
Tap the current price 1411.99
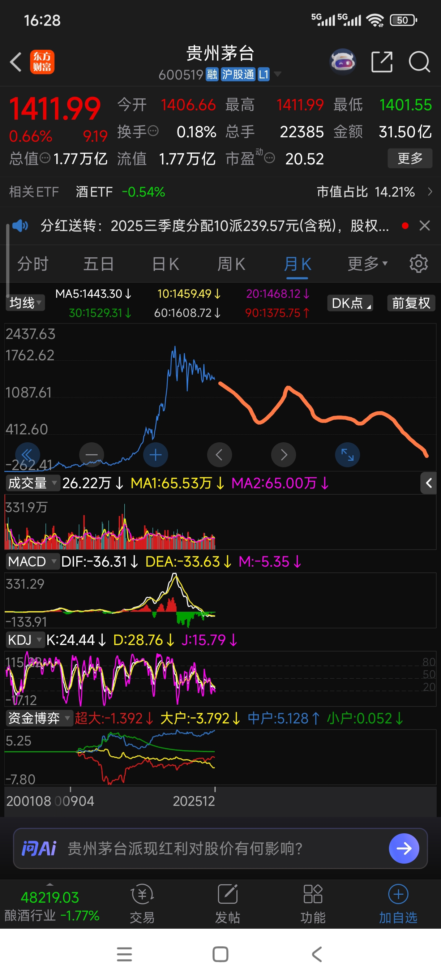(55, 108)
